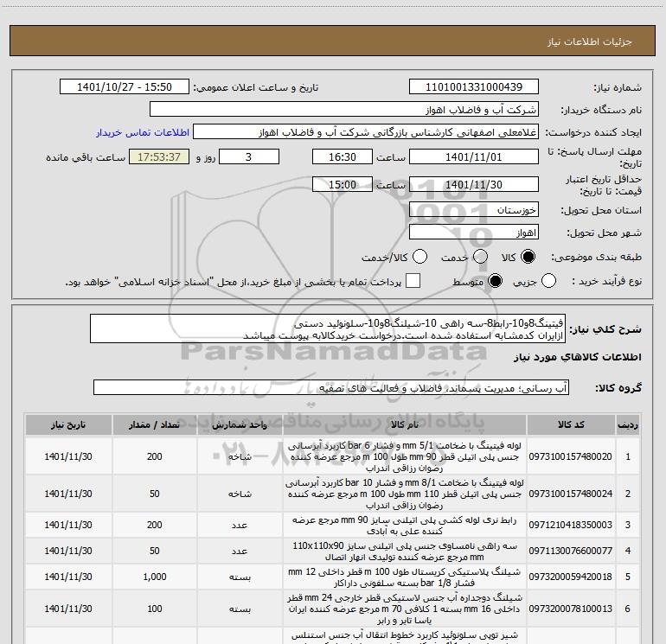Click the city field اهواز
The height and width of the screenshot is (644, 666).
(x=474, y=233)
